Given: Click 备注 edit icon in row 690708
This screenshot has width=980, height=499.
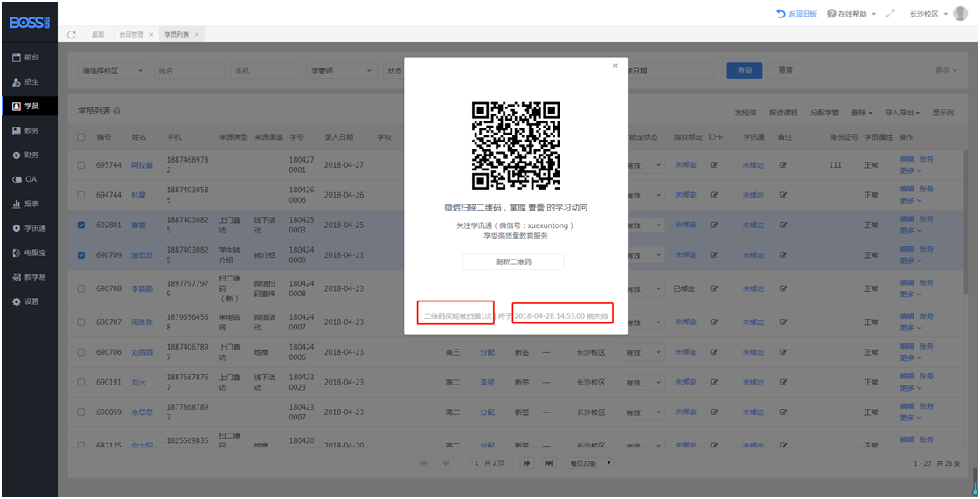Looking at the screenshot, I should pos(783,288).
